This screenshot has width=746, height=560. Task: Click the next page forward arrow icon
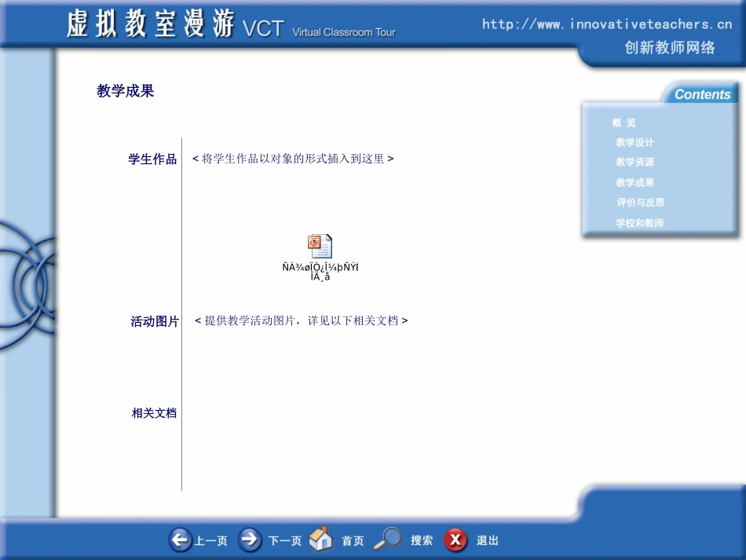point(249,540)
